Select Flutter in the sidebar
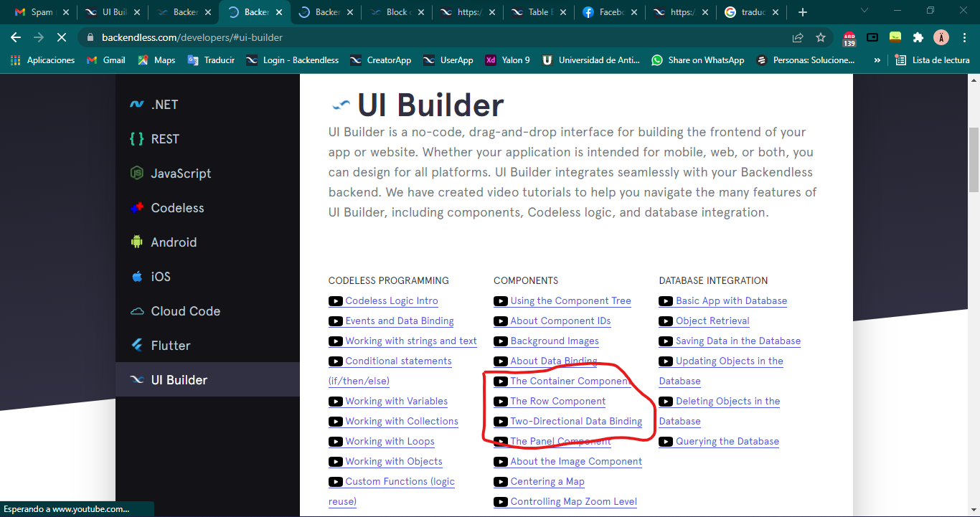980x517 pixels. coord(207,346)
